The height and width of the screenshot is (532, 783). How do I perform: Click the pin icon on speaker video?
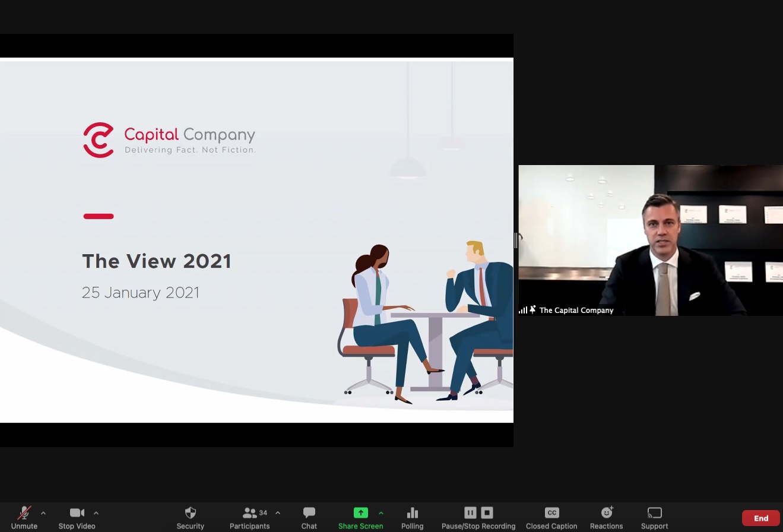(532, 310)
